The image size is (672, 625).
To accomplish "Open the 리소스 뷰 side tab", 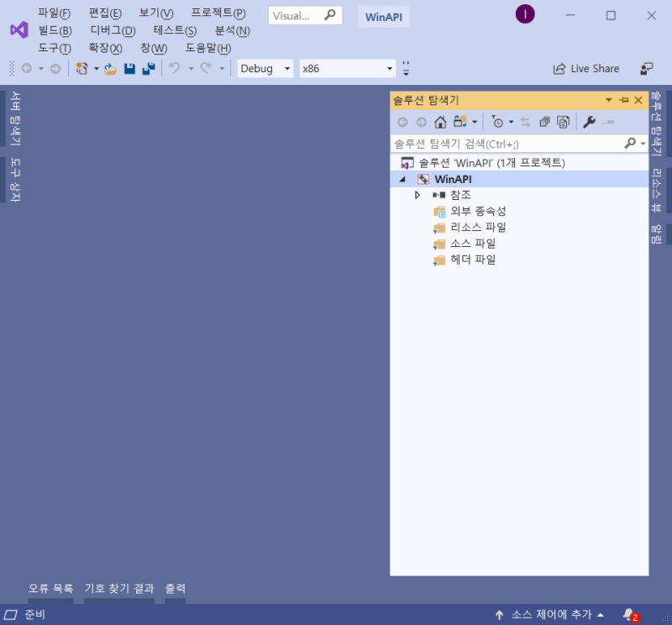I will pos(657,191).
